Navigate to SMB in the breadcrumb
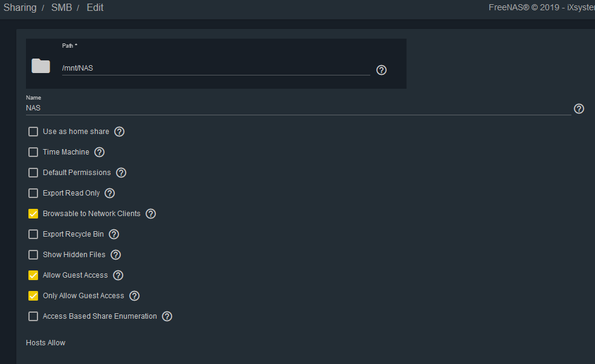Image resolution: width=595 pixels, height=364 pixels. [62, 8]
